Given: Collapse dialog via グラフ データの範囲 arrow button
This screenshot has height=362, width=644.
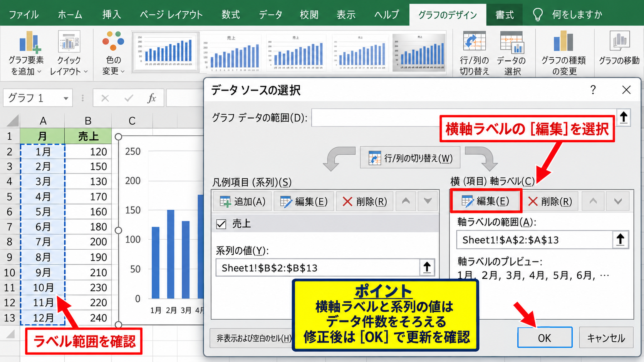Looking at the screenshot, I should [624, 117].
